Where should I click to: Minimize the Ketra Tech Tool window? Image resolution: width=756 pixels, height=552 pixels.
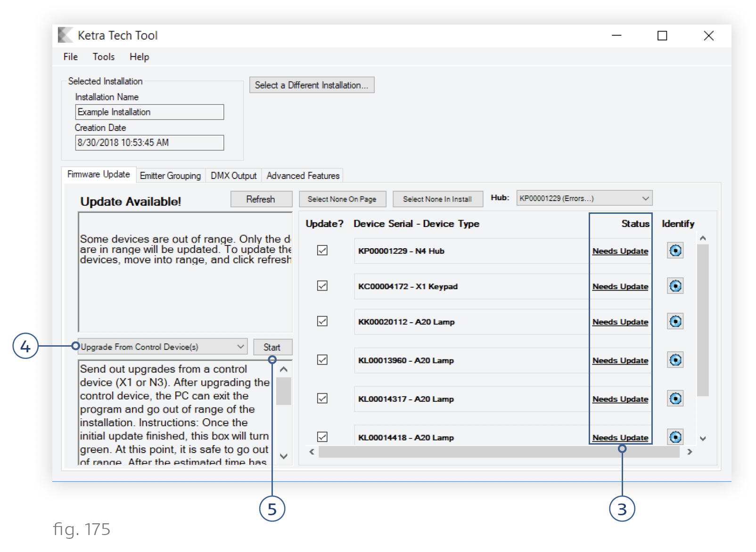[x=616, y=36]
